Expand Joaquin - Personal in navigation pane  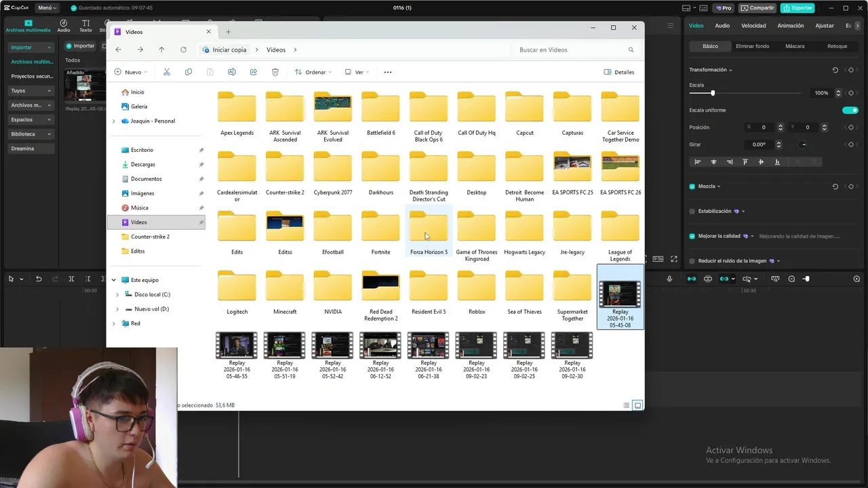[x=113, y=121]
